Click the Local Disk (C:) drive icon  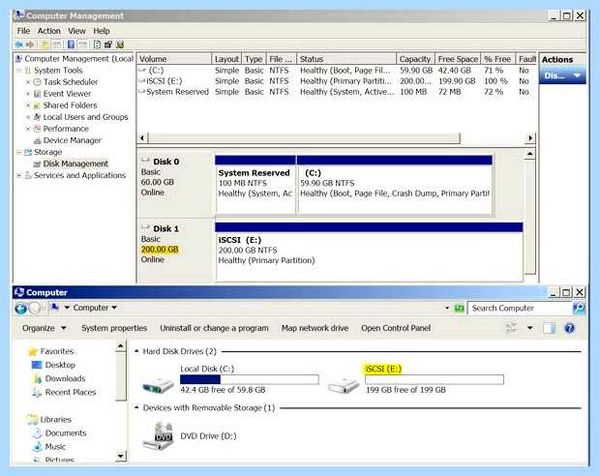click(158, 384)
